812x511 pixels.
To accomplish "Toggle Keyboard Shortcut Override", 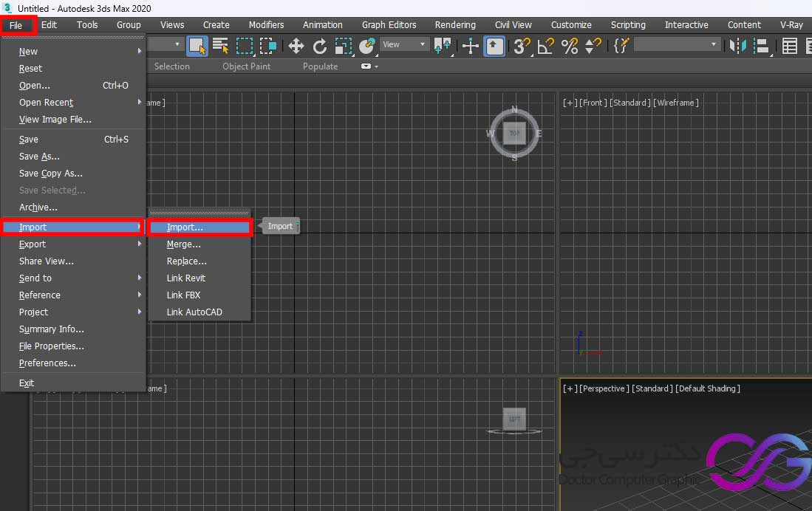I will coord(494,46).
